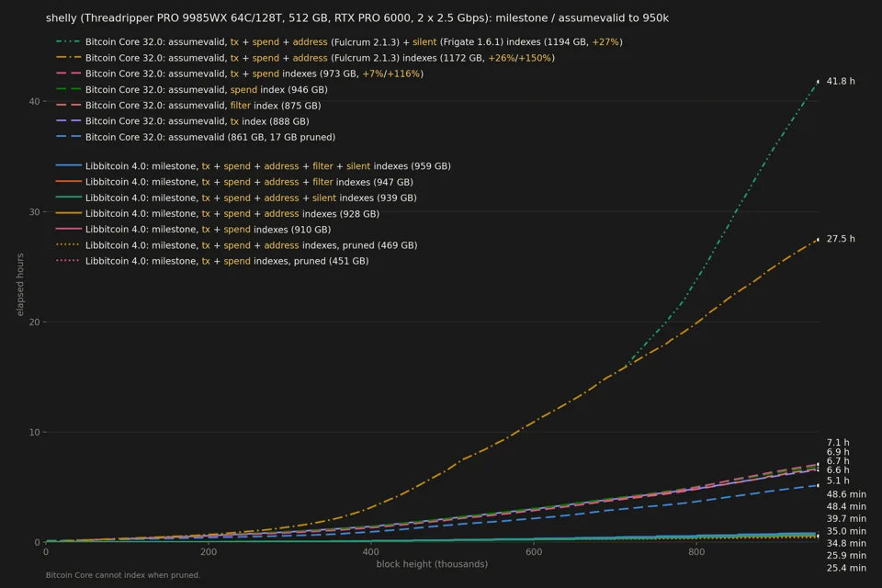
Task: Select the Libbitcoin address indexes (928 GB) legend text
Action: pyautogui.click(x=232, y=214)
